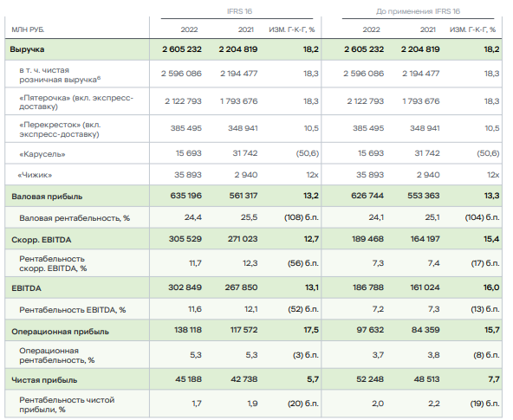Click the Операционная прибыль row label
The height and width of the screenshot is (420, 513).
[x=60, y=332]
